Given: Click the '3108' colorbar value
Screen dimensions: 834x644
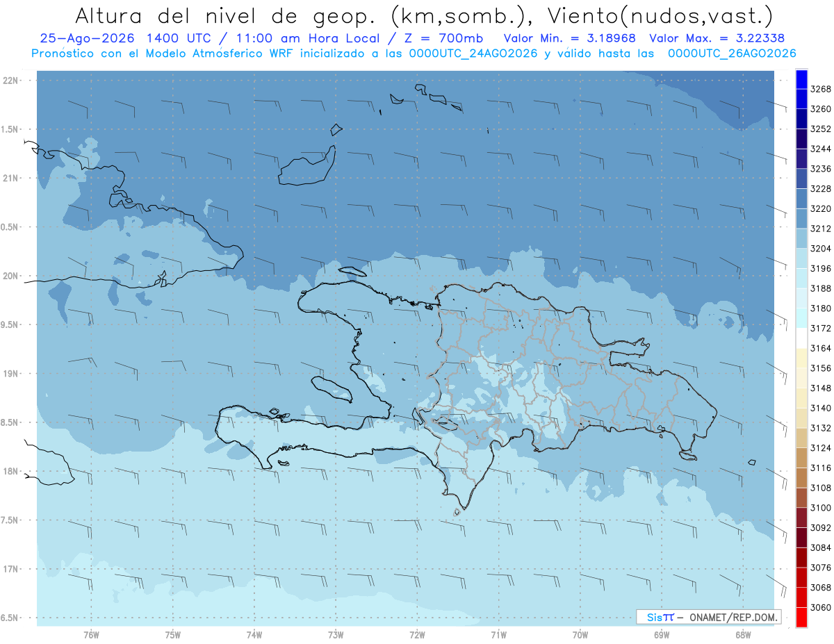Looking at the screenshot, I should tap(821, 488).
